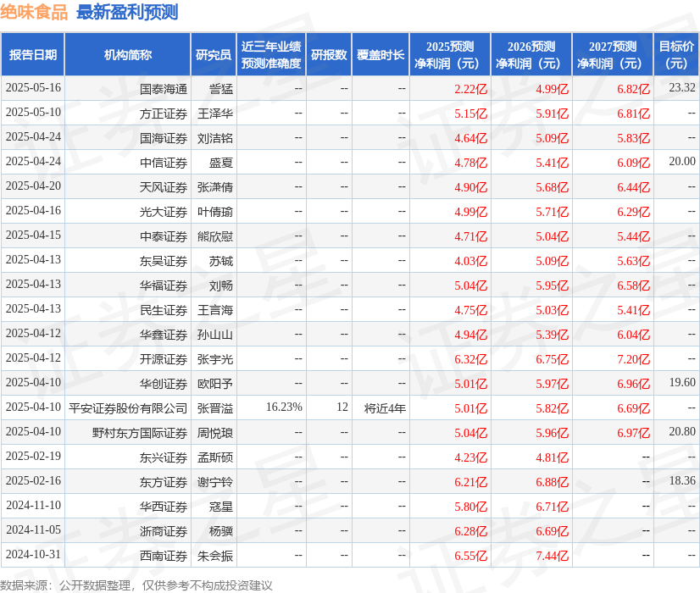The width and height of the screenshot is (700, 593).
Task: Select the date cell 2025-05-16
Action: pyautogui.click(x=33, y=87)
